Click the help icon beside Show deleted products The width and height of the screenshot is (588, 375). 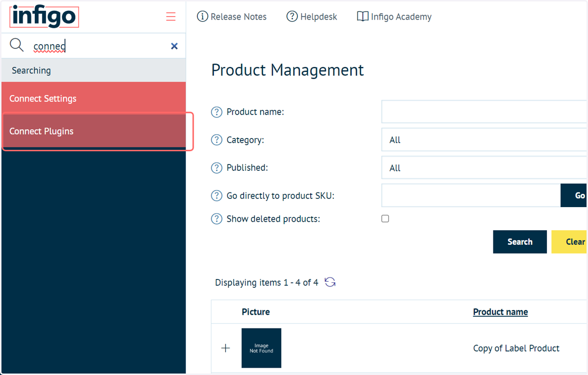217,219
